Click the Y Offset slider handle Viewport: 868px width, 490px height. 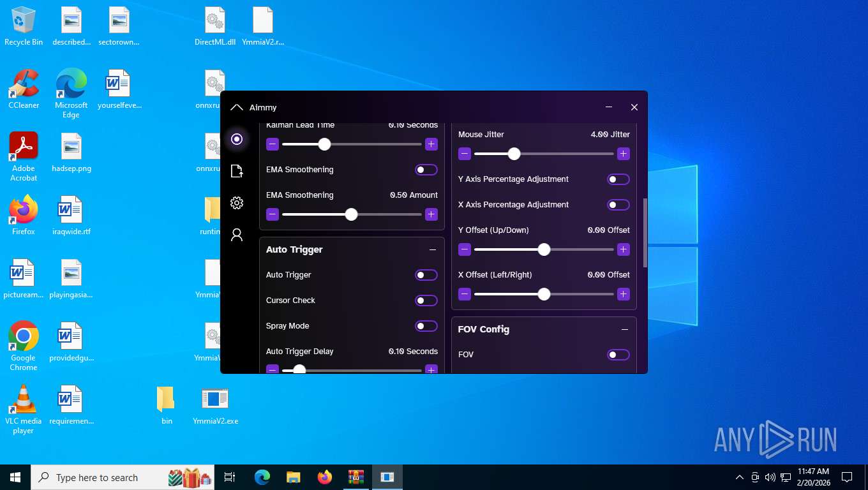[544, 249]
